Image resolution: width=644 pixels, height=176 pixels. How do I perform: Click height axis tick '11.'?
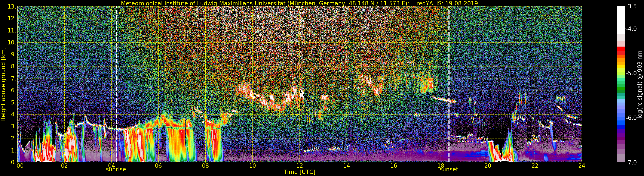pyautogui.click(x=12, y=31)
